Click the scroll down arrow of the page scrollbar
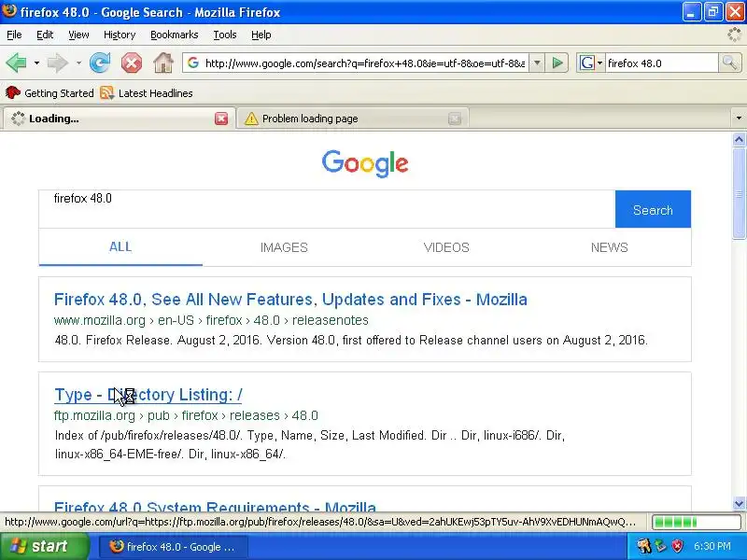Screen dimensions: 747x560 (739, 504)
